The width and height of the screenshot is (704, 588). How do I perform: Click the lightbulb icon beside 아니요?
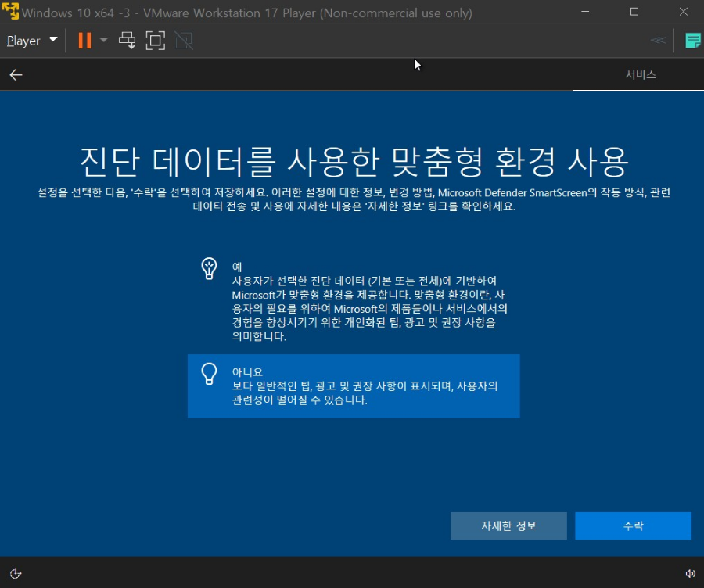(x=209, y=374)
